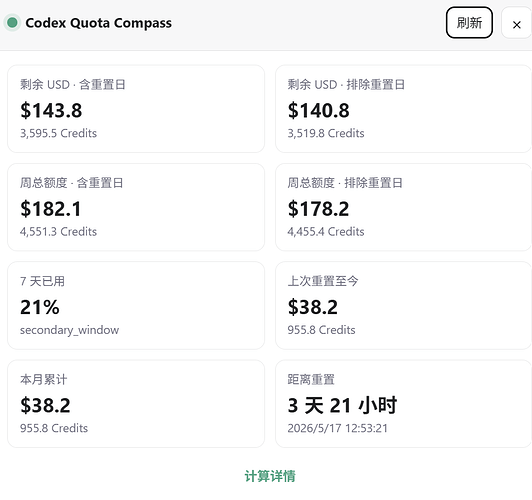Click the 3,595.5 Credits text
The height and width of the screenshot is (500, 532).
[x=58, y=133]
